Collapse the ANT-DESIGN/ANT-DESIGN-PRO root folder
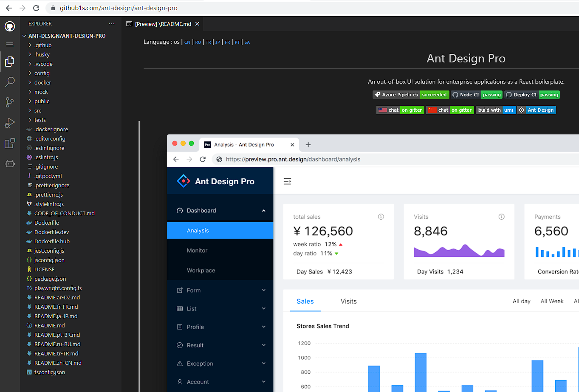Screen dimensions: 579x392 67,36
